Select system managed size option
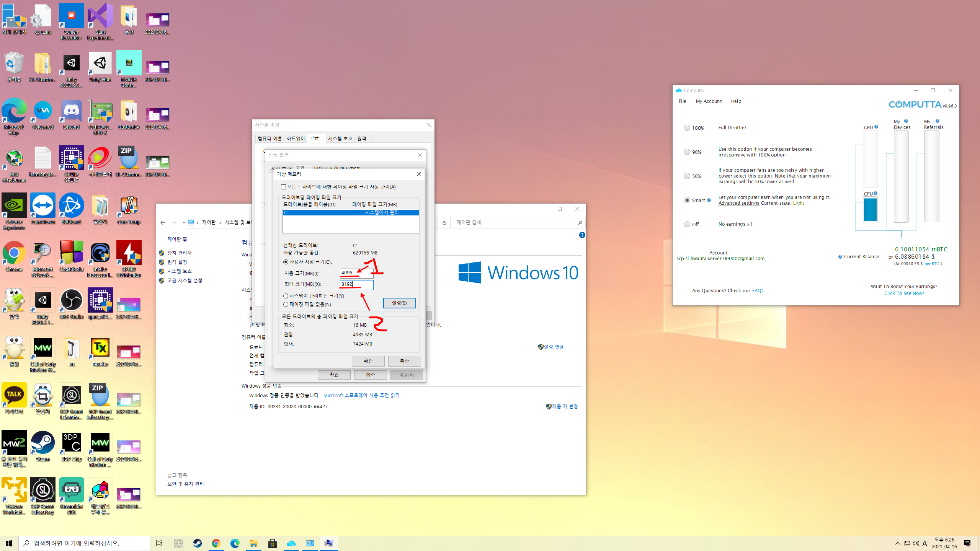 coord(286,296)
